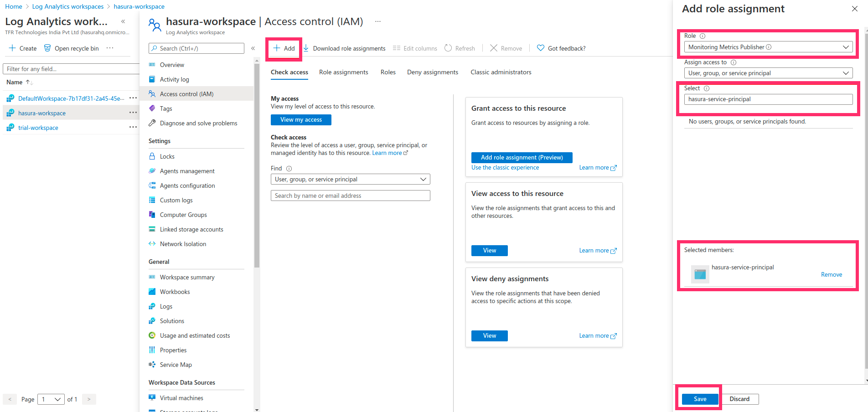
Task: Open the Activity log from the sidebar
Action: [174, 79]
